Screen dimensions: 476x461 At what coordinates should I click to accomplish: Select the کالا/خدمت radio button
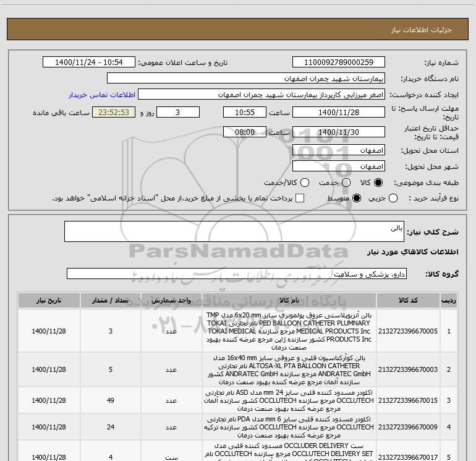305,183
